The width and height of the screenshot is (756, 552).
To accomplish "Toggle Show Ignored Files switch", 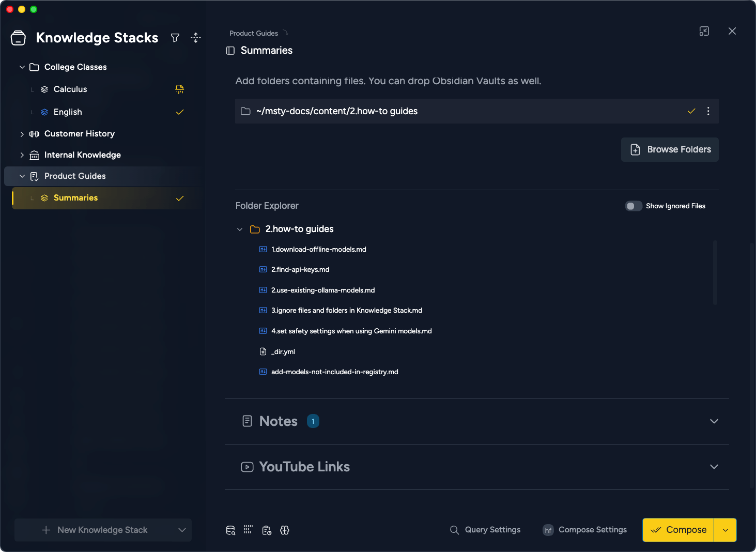I will [634, 206].
